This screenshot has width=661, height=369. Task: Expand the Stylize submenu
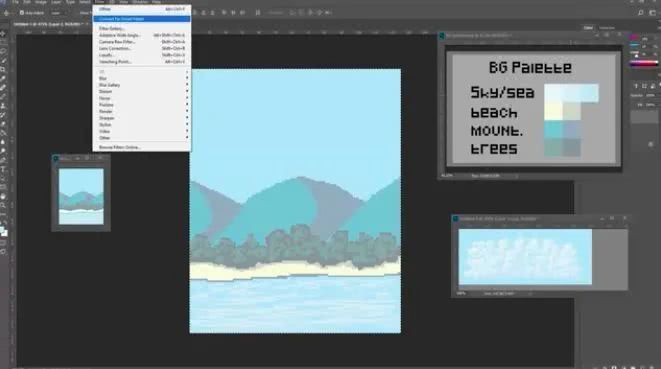pos(142,124)
